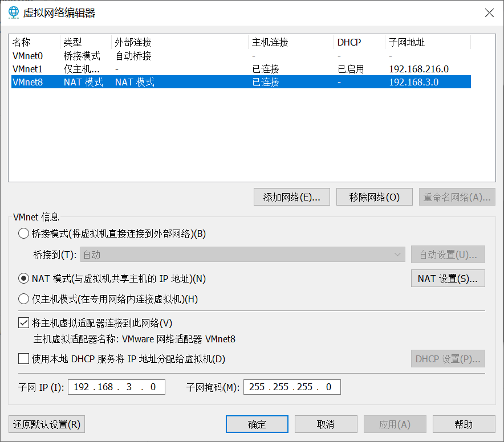Select host-only mode (仅主机模式) radio button
Image resolution: width=504 pixels, height=442 pixels.
pyautogui.click(x=23, y=299)
